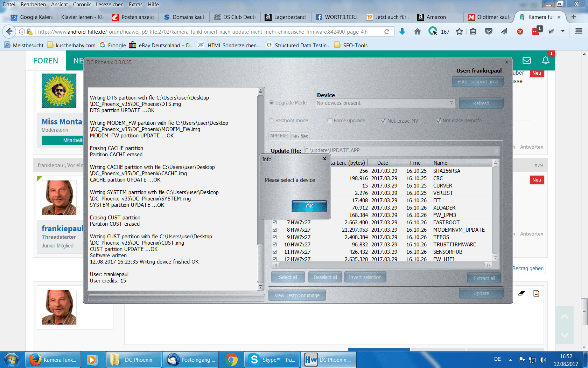Viewport: 588px width, 368px height.
Task: Click the forum notifications bell icon
Action: point(546,60)
